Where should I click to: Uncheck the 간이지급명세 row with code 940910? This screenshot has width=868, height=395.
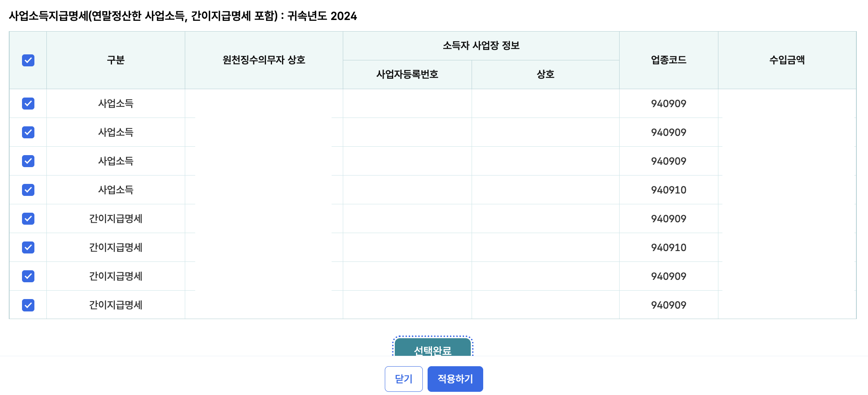pos(27,247)
